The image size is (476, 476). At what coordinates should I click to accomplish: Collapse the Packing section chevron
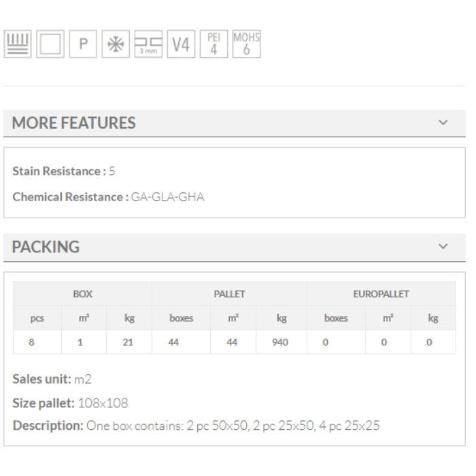pyautogui.click(x=443, y=247)
